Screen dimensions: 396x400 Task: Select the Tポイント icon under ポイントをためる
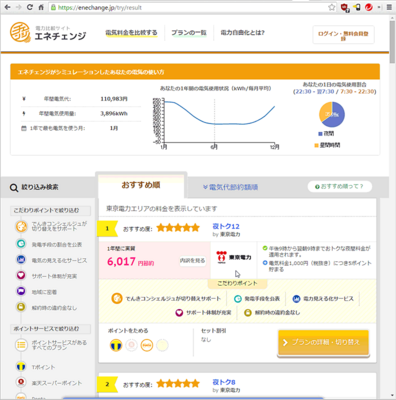coord(116,345)
